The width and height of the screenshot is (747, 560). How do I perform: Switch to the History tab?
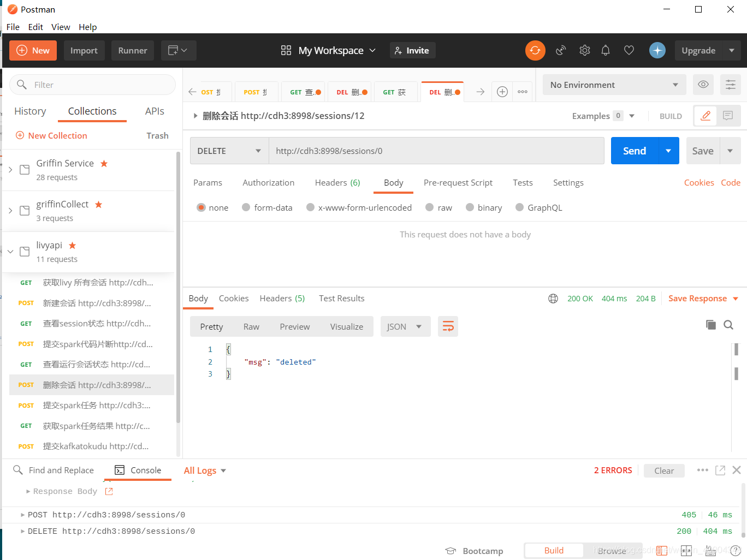(30, 111)
